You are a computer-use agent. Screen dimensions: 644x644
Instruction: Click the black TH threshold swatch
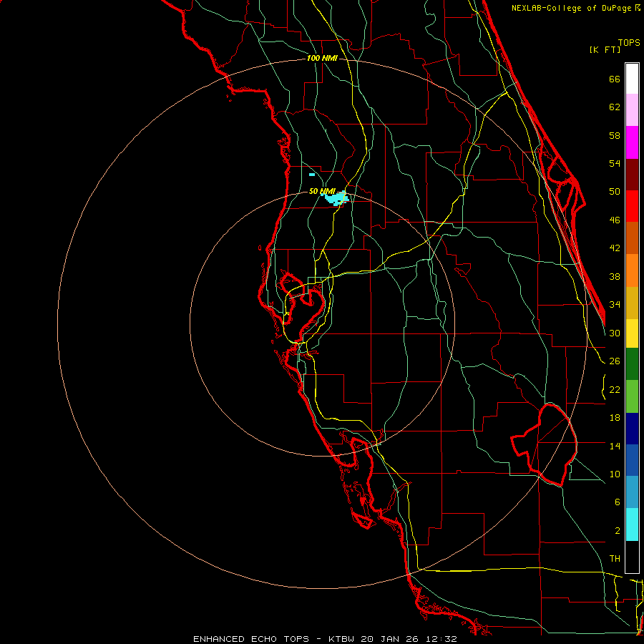pos(632,557)
